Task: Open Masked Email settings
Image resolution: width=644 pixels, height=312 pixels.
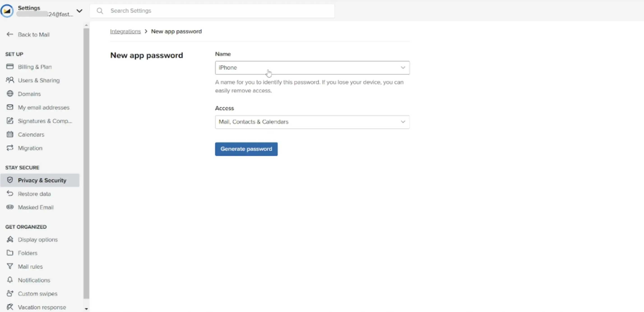Action: 36,207
